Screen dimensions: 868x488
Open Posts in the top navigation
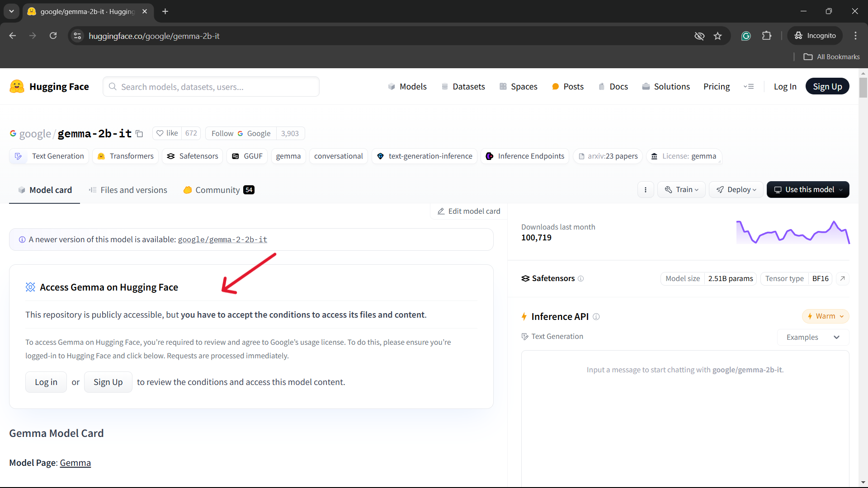[x=568, y=86]
